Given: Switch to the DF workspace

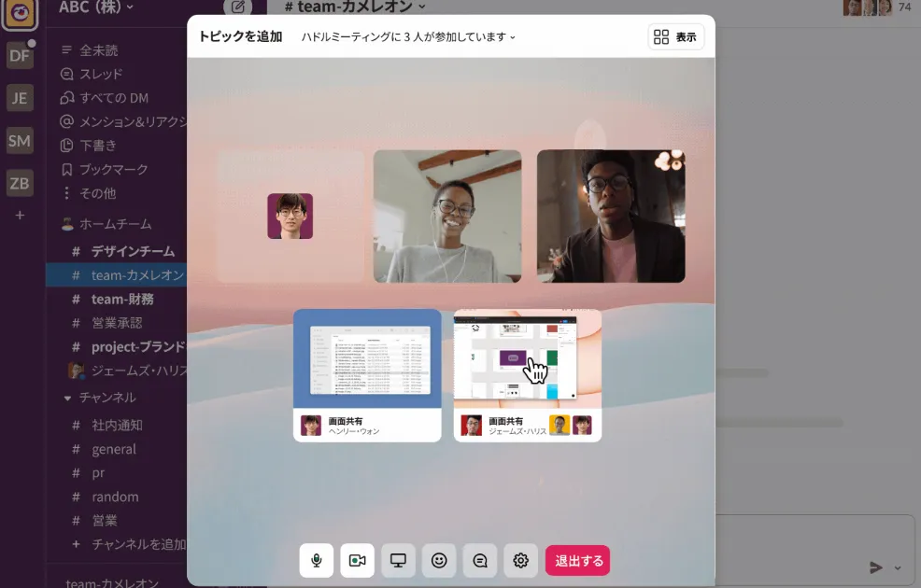Looking at the screenshot, I should (x=20, y=56).
